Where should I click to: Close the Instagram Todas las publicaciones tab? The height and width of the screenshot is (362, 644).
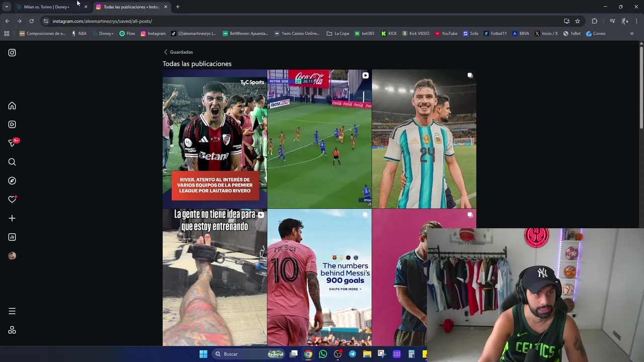pos(166,7)
